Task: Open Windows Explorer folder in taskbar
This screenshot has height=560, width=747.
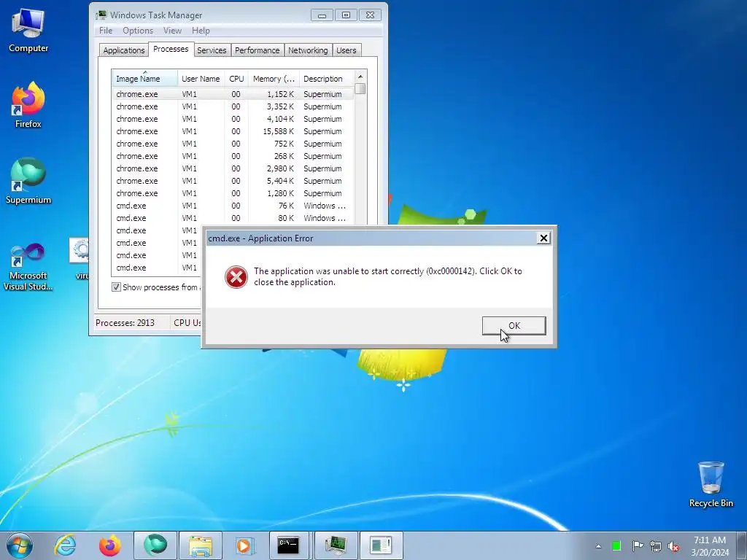Action: pyautogui.click(x=200, y=545)
